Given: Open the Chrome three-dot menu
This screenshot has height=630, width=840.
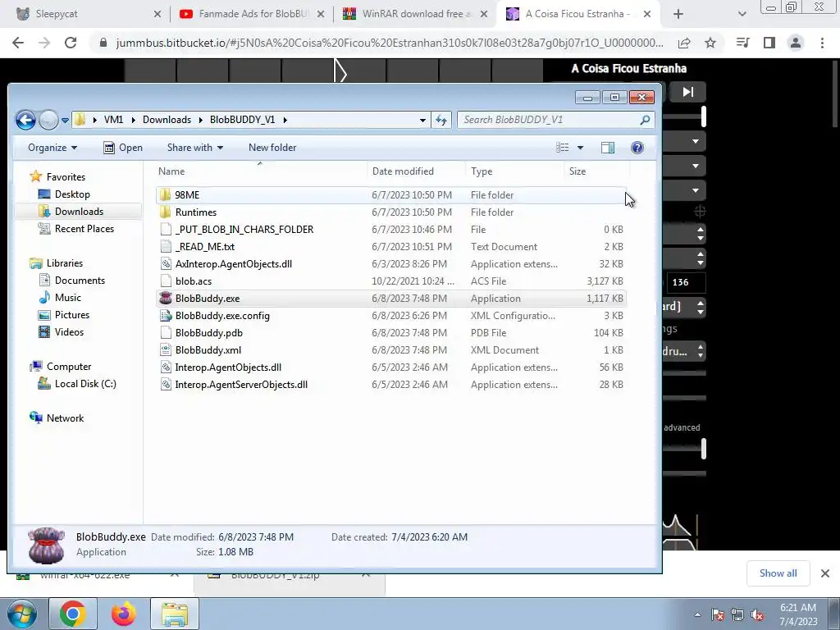Looking at the screenshot, I should click(822, 43).
